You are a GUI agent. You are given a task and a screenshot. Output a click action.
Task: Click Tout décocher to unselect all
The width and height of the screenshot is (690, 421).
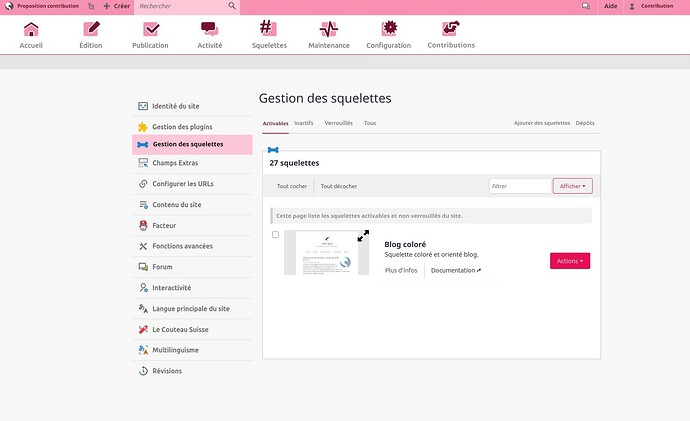(x=339, y=186)
